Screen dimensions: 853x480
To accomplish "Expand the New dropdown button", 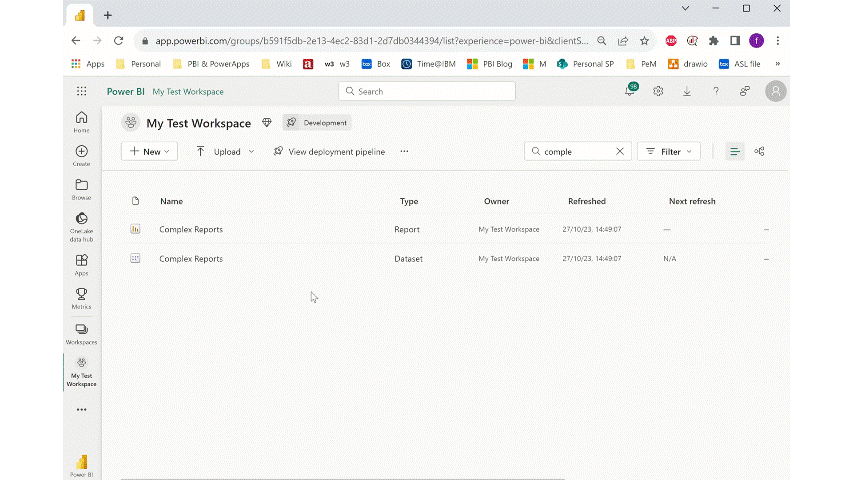I will (150, 151).
